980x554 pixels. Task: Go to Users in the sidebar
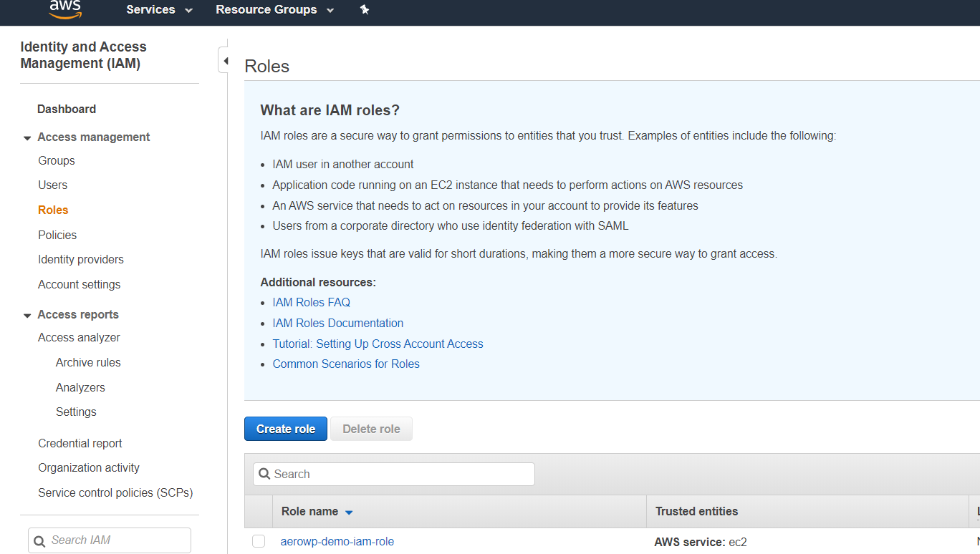point(52,185)
